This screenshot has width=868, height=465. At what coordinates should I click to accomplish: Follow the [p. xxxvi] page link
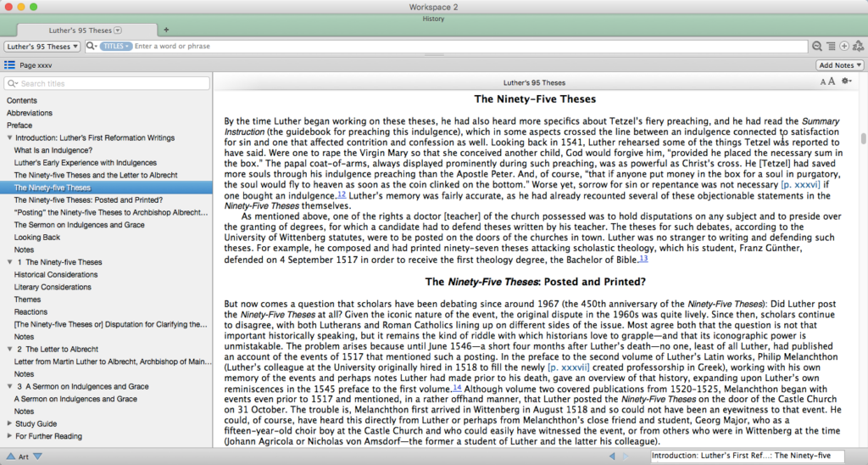(800, 185)
